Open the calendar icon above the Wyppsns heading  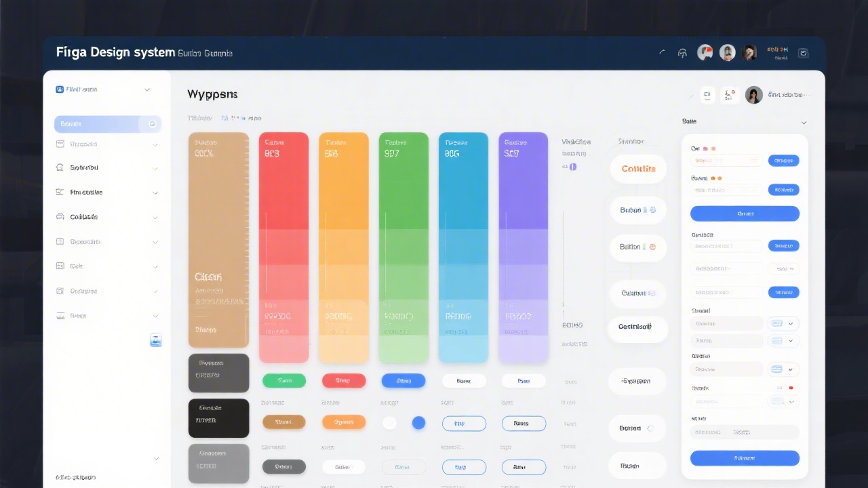click(707, 95)
